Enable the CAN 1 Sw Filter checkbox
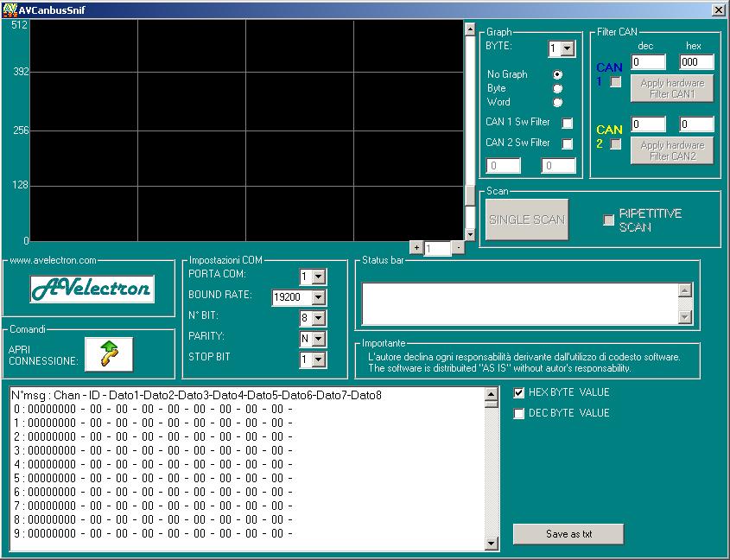 click(x=567, y=123)
